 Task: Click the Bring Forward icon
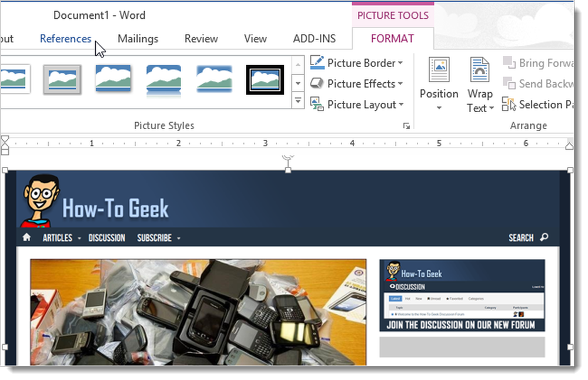click(x=509, y=63)
